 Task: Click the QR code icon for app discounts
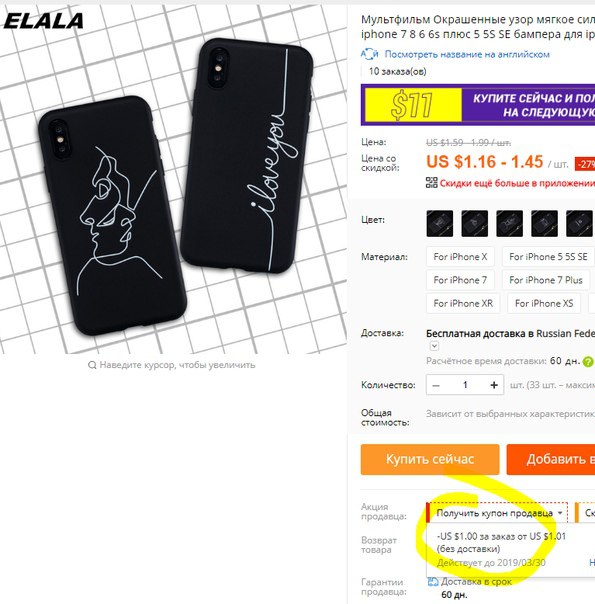pos(431,183)
